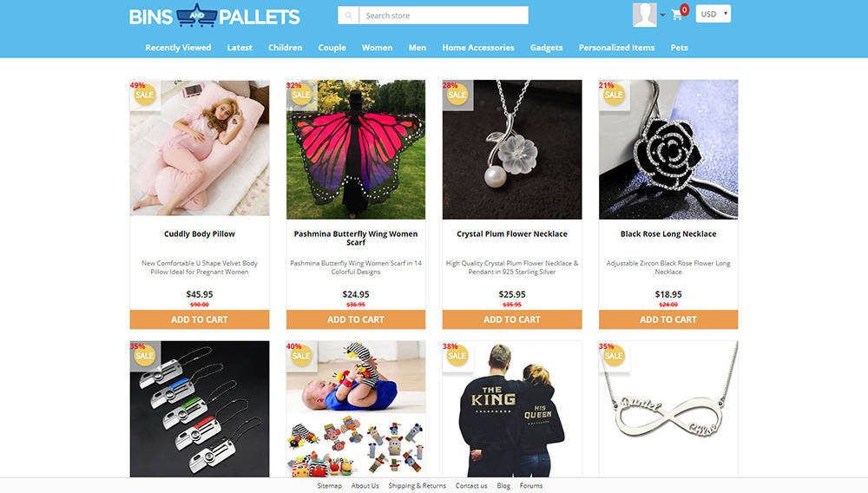Open the Shipping & Returns footer link
This screenshot has width=868, height=493.
417,485
